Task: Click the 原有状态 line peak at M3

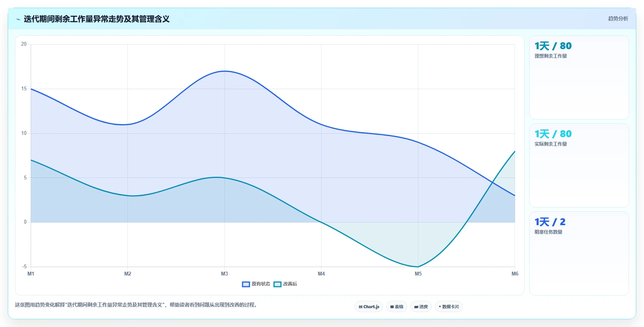Action: point(225,71)
